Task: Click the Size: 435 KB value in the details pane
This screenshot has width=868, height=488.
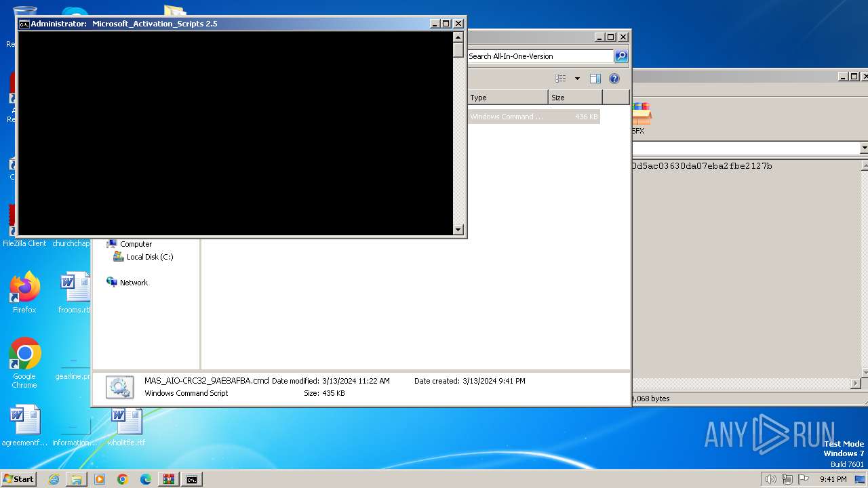Action: pyautogui.click(x=324, y=393)
